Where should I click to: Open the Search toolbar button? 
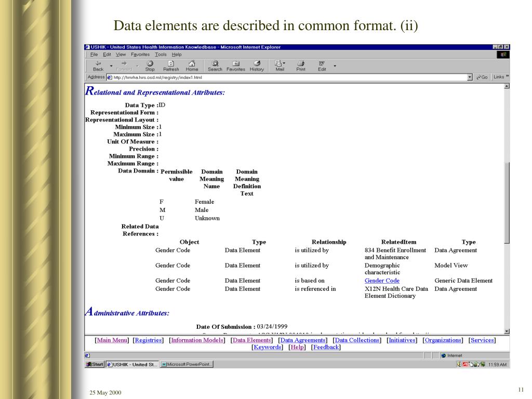(215, 66)
